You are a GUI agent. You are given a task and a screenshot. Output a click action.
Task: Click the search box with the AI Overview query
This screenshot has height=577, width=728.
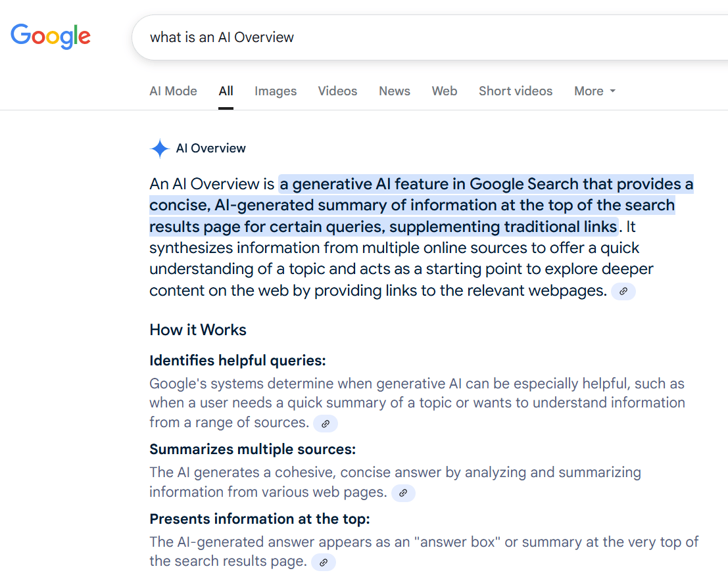(x=430, y=37)
